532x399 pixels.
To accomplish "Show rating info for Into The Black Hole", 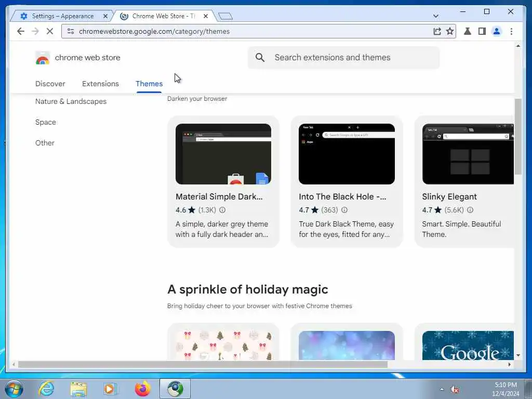I will [x=344, y=210].
